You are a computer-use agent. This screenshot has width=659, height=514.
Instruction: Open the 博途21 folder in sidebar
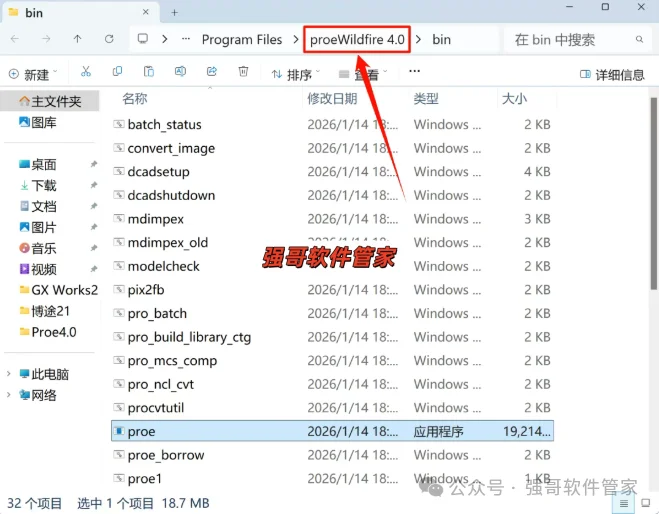coord(45,311)
